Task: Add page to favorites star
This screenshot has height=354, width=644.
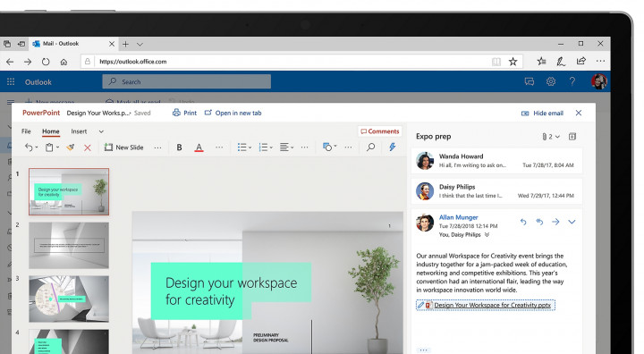Action: tap(513, 62)
